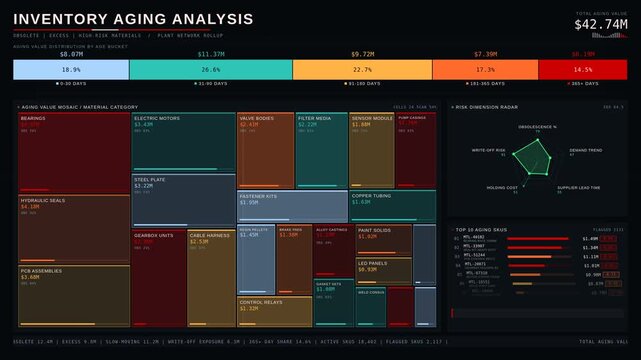Image resolution: width=641 pixels, height=360 pixels.
Task: Click the Holding Cost radar axis label
Action: click(x=502, y=188)
